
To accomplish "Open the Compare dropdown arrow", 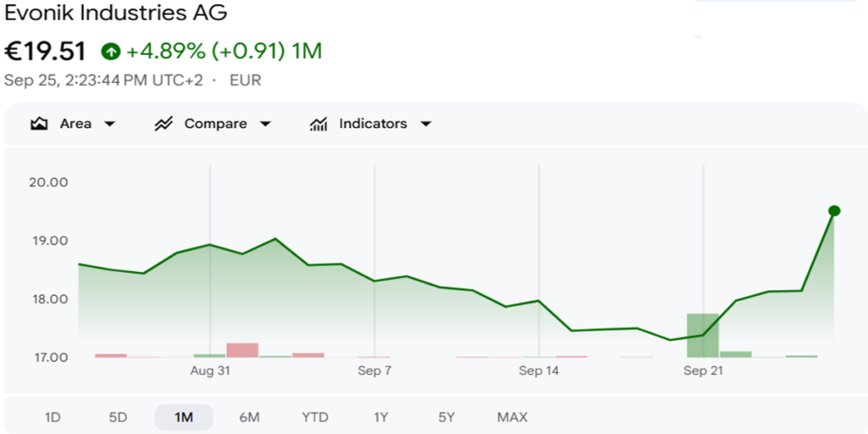I will pos(265,124).
